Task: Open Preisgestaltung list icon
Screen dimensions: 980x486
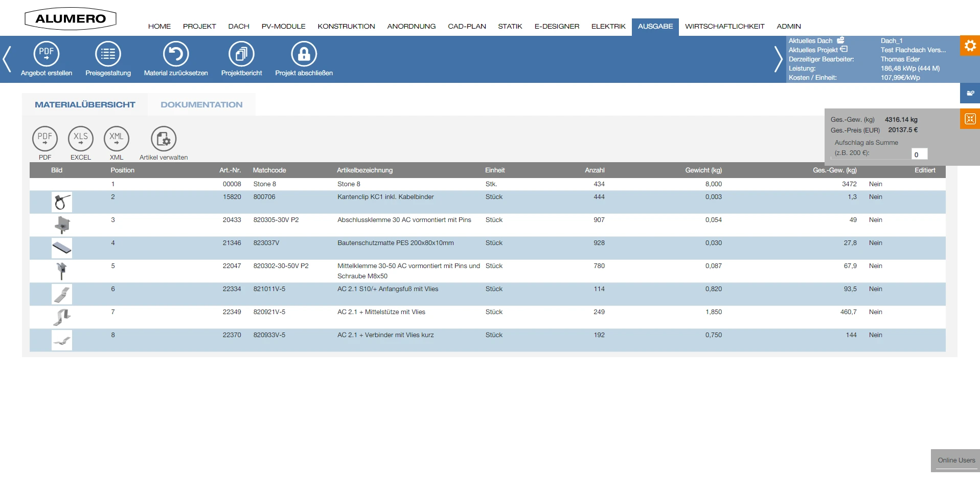Action: (x=108, y=54)
